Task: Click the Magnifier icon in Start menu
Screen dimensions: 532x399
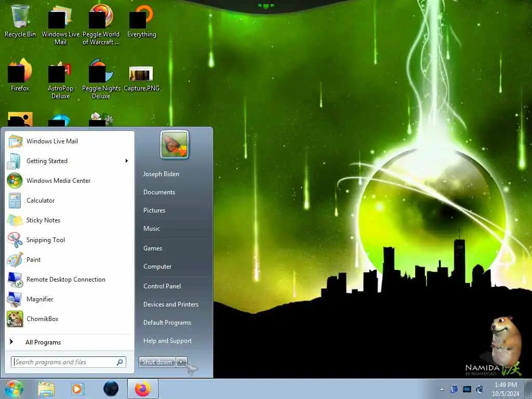Action: coord(15,299)
